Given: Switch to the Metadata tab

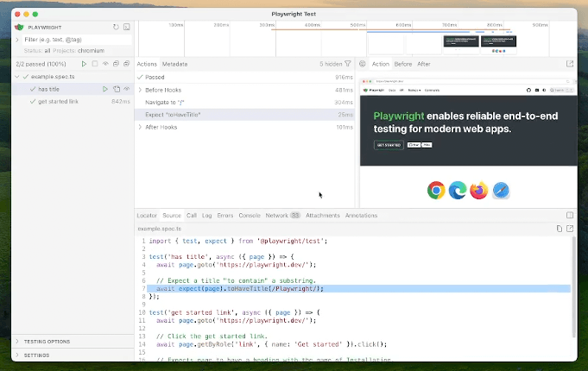Looking at the screenshot, I should point(174,64).
